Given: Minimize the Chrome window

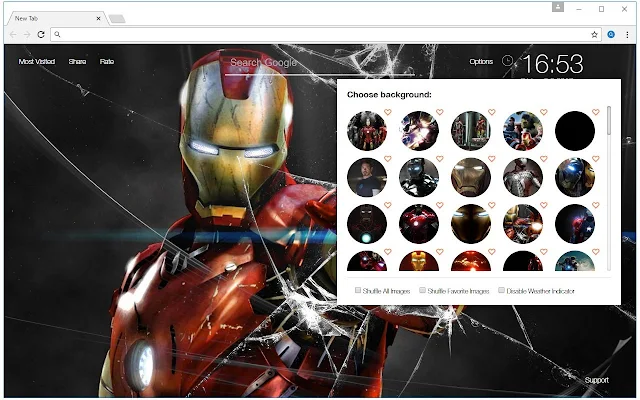Looking at the screenshot, I should click(579, 9).
